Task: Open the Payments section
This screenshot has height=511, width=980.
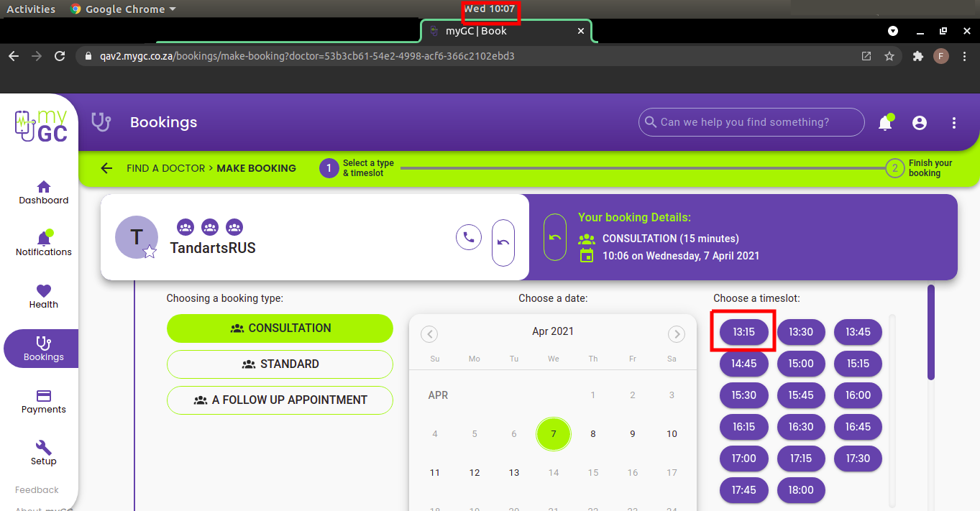Action: tap(44, 402)
